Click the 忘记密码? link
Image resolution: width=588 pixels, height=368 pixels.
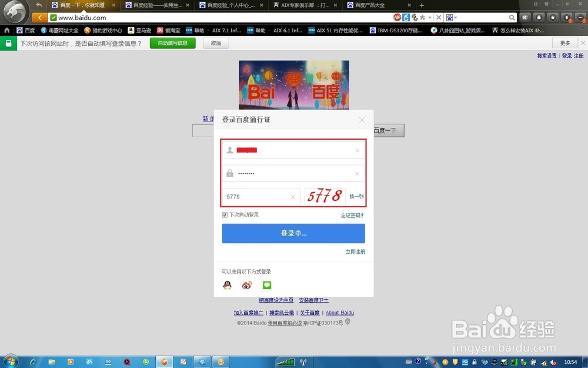point(352,215)
